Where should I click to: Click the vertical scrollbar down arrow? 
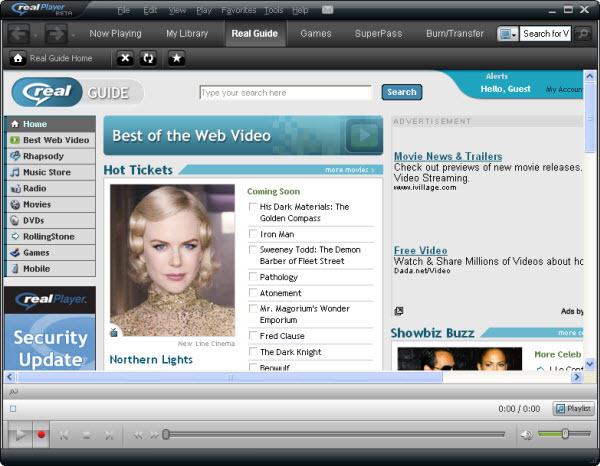click(590, 364)
